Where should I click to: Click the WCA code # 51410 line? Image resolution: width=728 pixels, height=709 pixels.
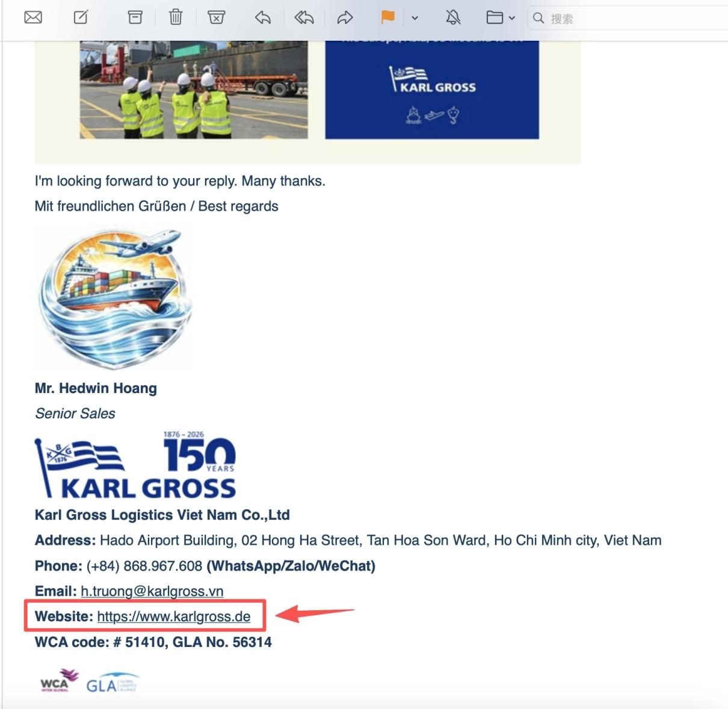153,642
